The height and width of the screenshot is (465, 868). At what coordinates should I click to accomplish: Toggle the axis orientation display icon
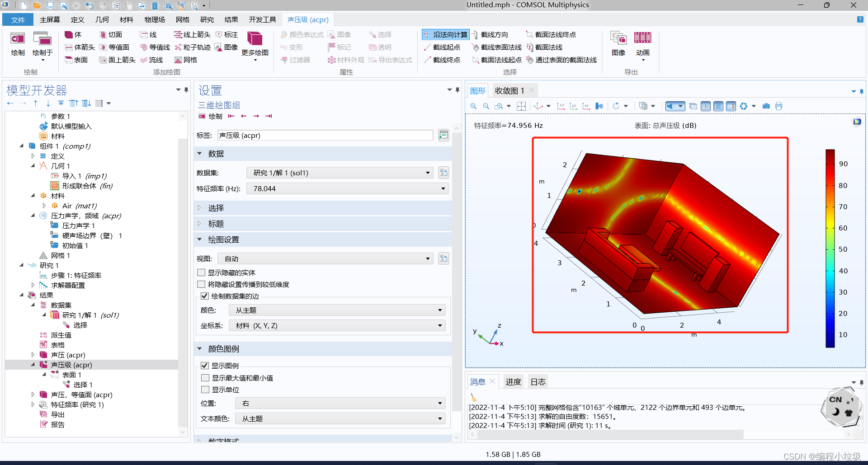pos(706,106)
